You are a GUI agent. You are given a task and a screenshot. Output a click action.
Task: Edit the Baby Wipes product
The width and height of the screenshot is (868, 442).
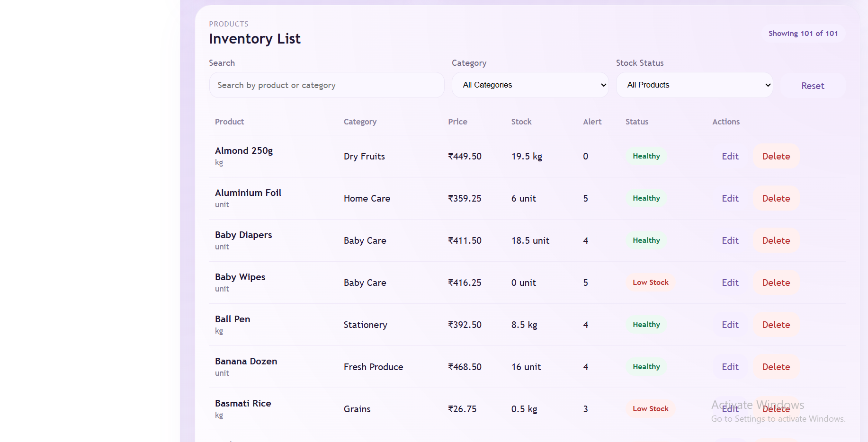point(730,283)
